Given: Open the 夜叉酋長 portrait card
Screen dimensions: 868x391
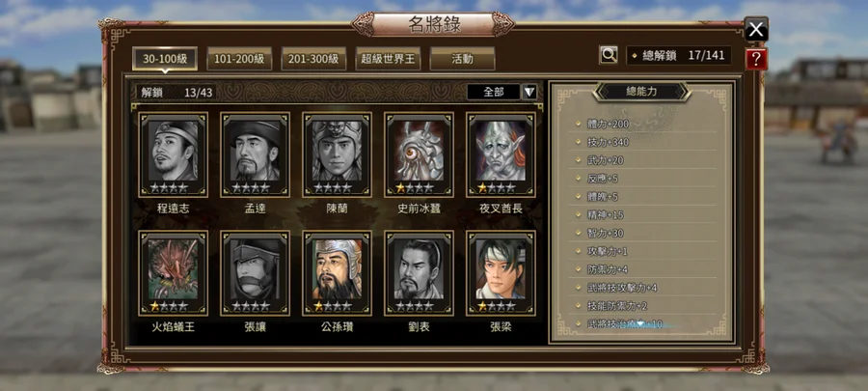Looking at the screenshot, I should 501,155.
